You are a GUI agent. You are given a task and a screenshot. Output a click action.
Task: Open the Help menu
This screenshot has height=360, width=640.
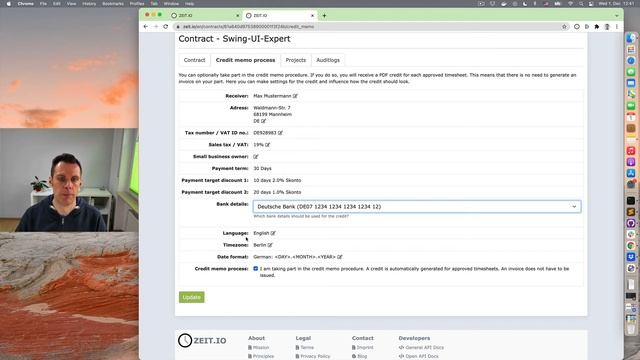[189, 4]
